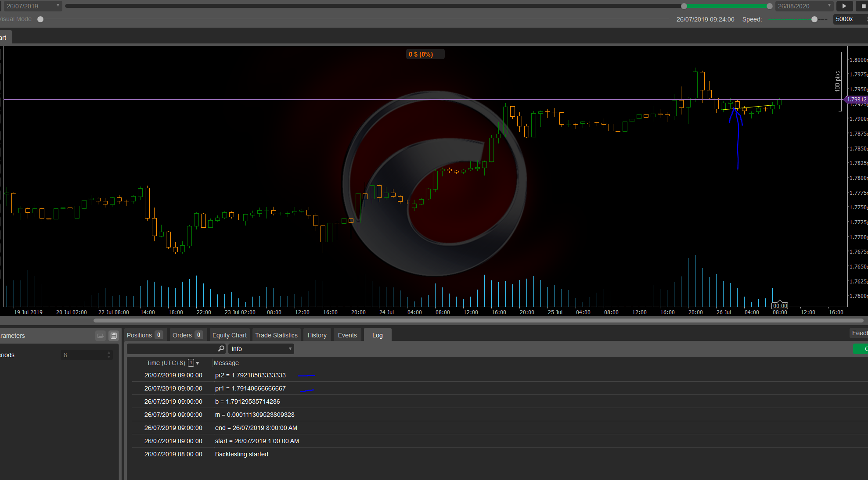Screen dimensions: 868x480
Task: Click the right handle of date range slider
Action: pos(770,6)
